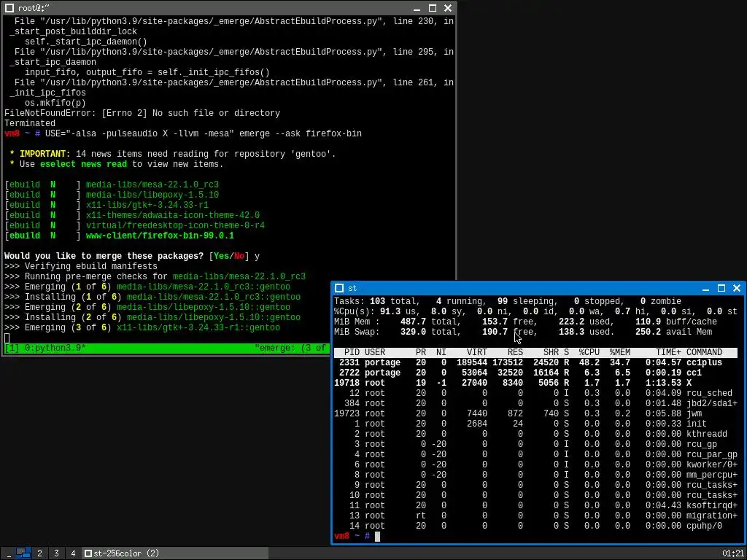747x560 pixels.
Task: Close the st window
Action: [x=737, y=288]
